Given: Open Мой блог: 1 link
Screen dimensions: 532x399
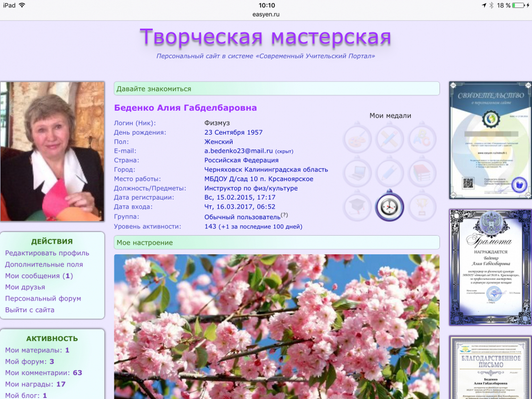Looking at the screenshot, I should 26,395.
